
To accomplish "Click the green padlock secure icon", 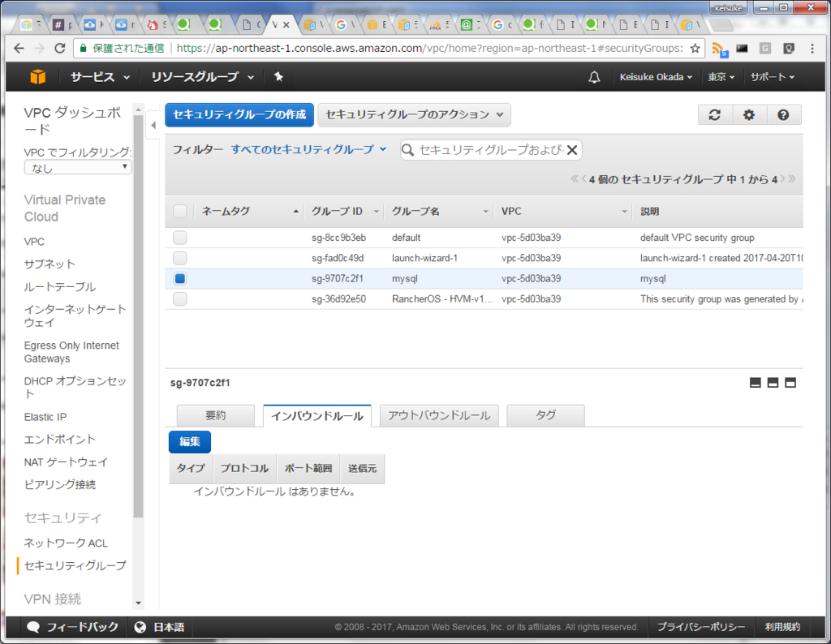I will point(83,48).
